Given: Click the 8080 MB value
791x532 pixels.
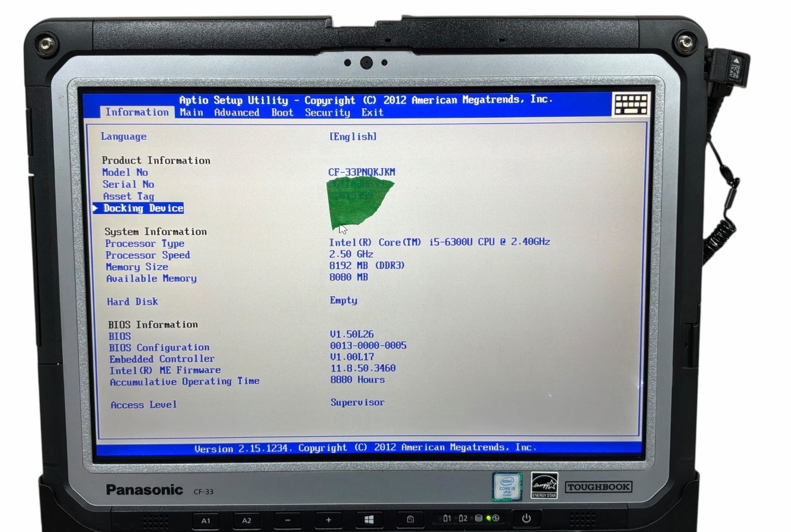Looking at the screenshot, I should (349, 277).
